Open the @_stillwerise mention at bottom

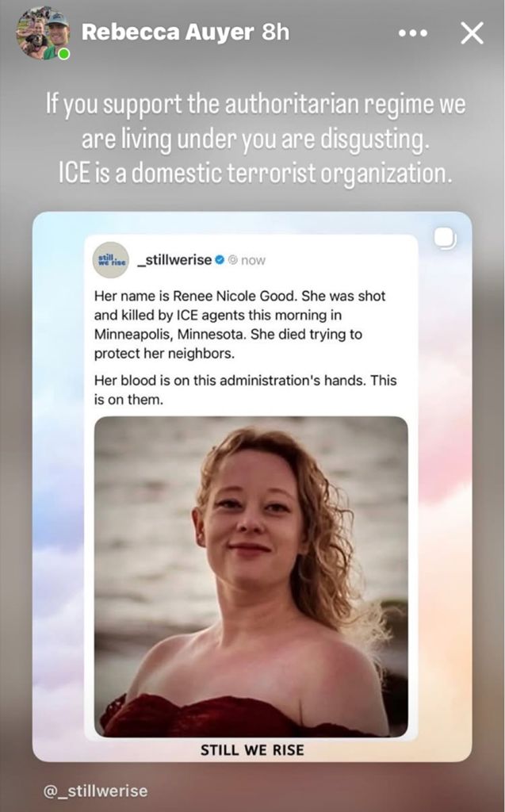pos(95,791)
